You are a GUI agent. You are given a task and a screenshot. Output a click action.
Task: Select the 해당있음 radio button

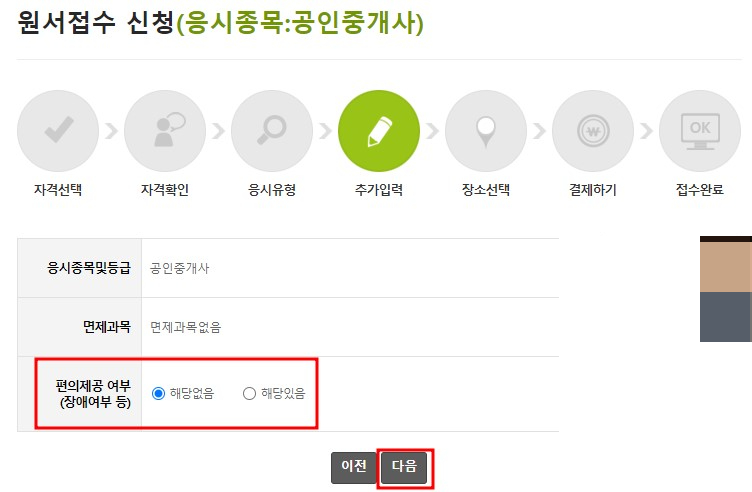pos(249,394)
